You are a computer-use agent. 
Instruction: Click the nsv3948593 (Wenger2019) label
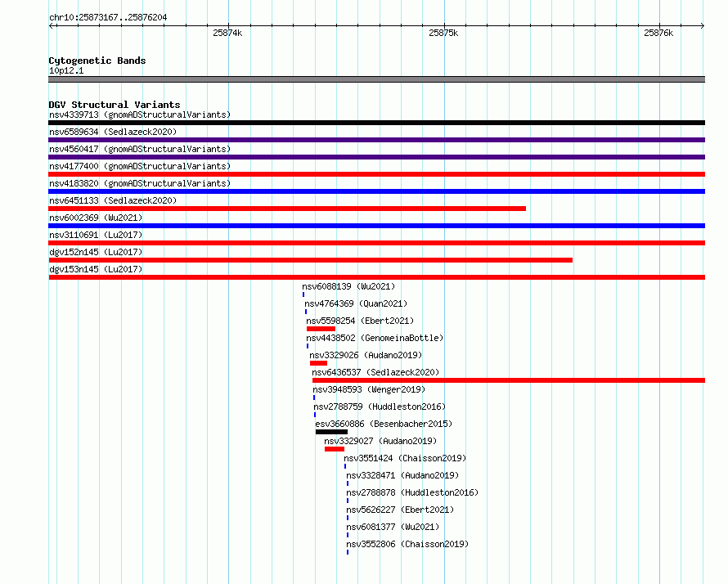(369, 389)
